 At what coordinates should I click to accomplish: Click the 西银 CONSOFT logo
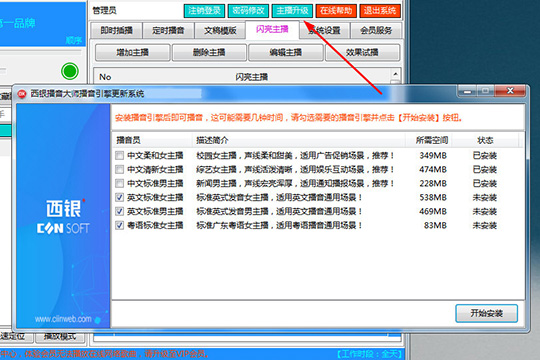(63, 217)
